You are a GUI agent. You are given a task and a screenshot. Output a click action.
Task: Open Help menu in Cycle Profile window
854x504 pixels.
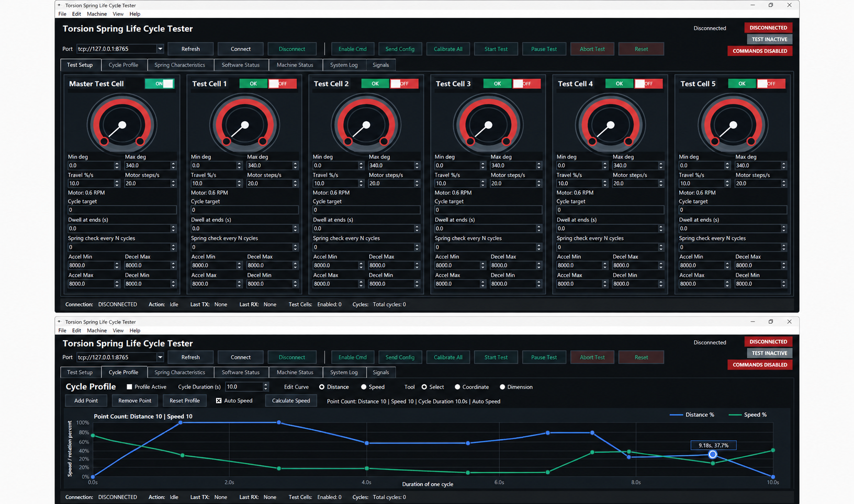[x=135, y=330]
